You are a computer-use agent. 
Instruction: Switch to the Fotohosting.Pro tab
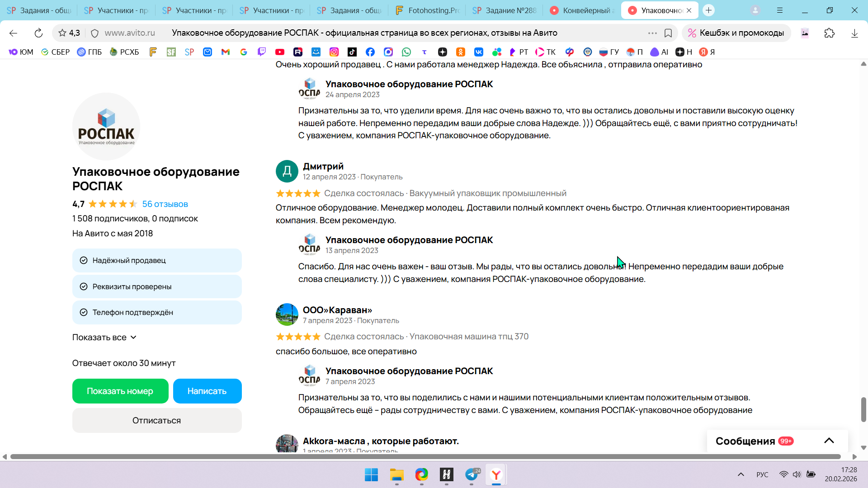427,10
